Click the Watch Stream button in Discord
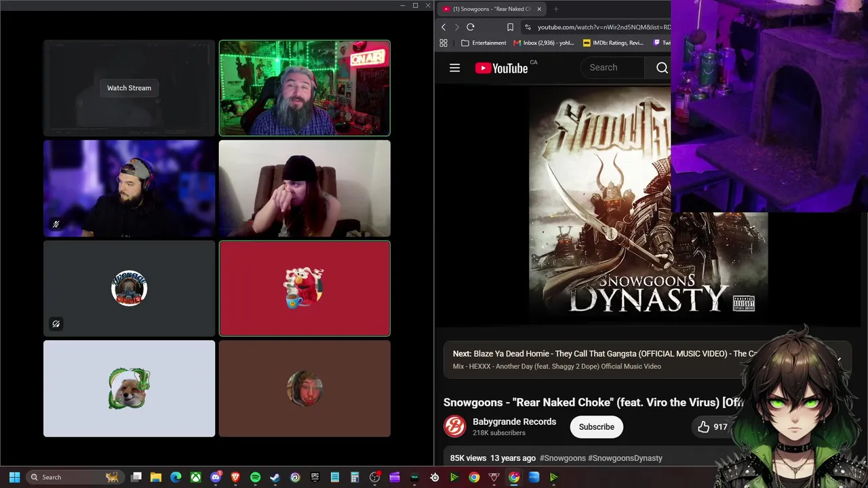 (129, 88)
